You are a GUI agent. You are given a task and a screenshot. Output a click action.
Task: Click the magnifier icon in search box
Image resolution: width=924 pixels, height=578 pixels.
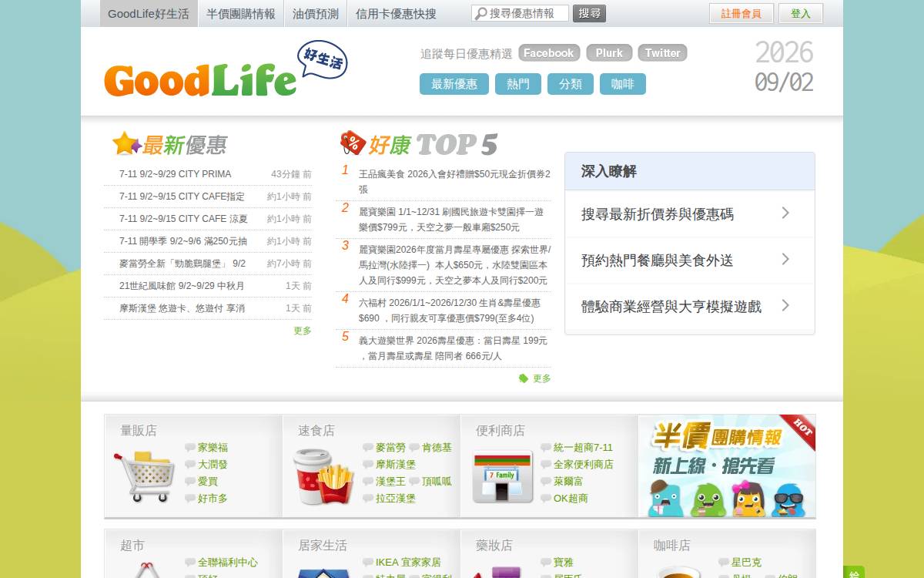481,14
